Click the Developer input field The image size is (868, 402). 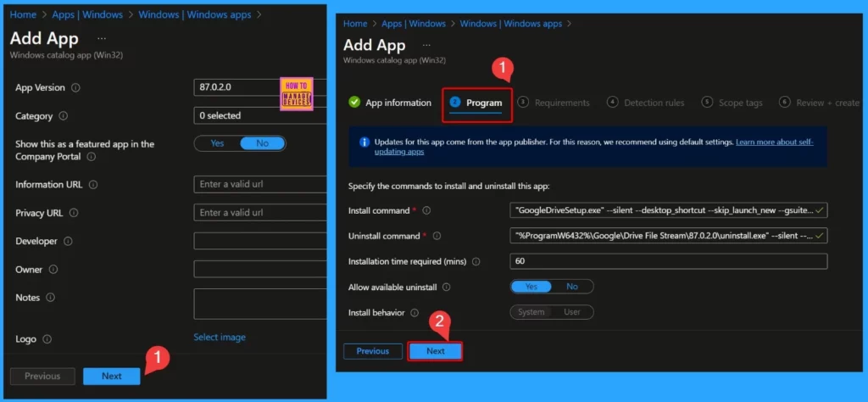coord(260,241)
